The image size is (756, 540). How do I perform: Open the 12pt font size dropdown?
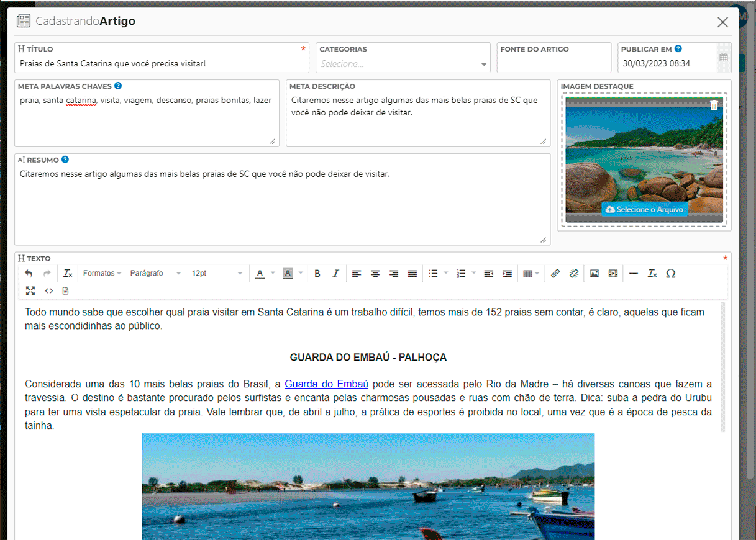coord(217,273)
